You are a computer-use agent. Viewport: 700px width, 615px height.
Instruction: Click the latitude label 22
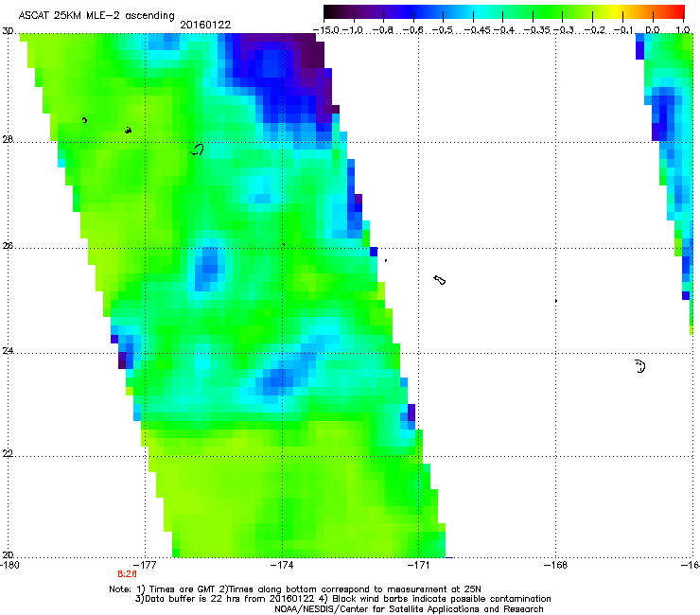[8, 453]
